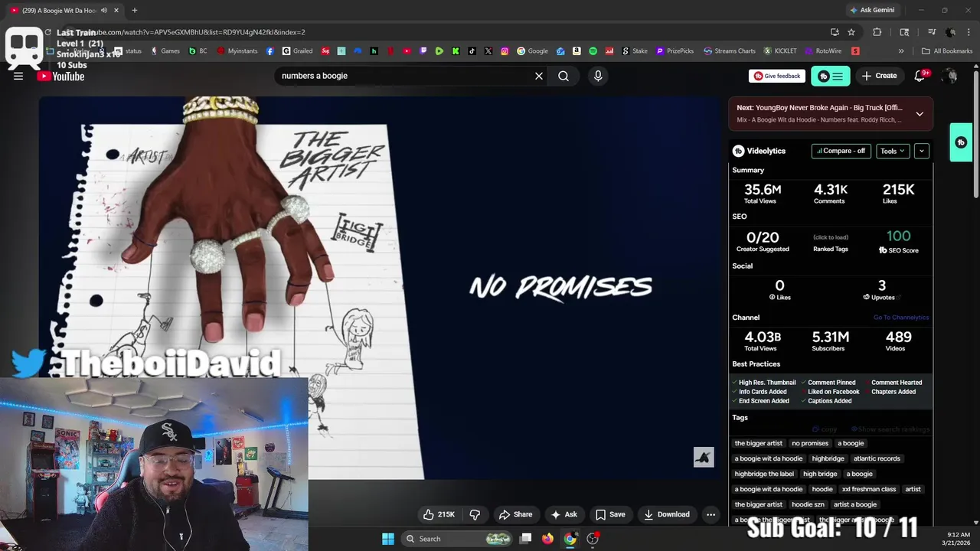This screenshot has width=980, height=551.
Task: Mute the tab via speaker icon
Action: [104, 11]
